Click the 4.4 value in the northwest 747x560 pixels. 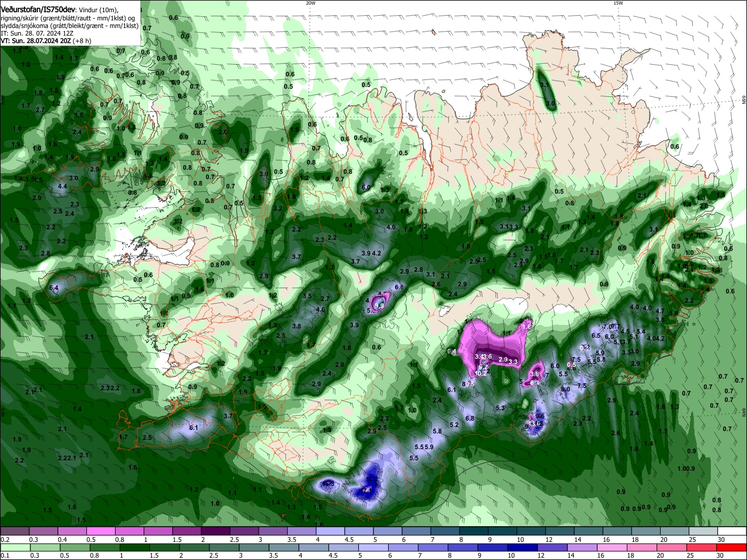62,187
